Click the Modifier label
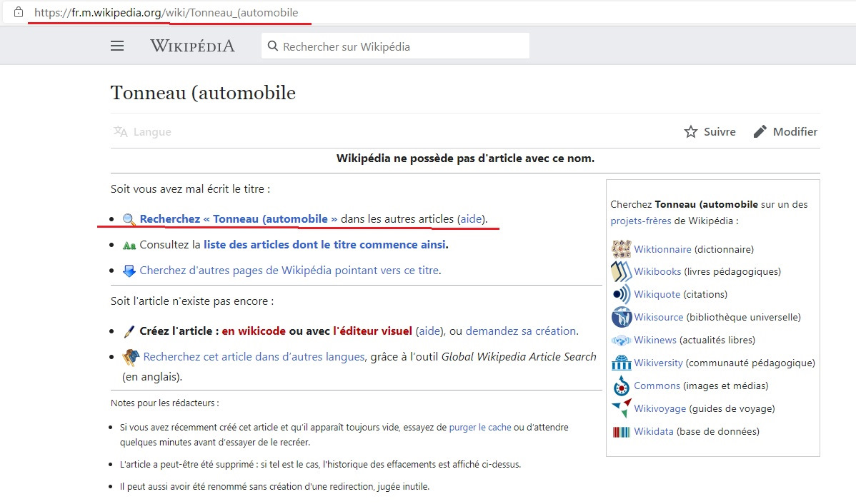856x504 pixels. pos(795,131)
